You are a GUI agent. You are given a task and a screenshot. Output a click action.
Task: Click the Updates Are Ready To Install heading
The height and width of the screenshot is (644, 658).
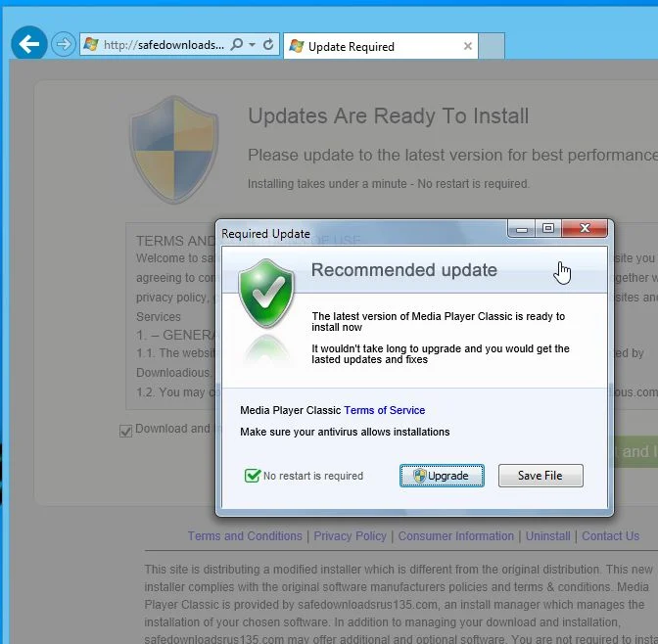[x=389, y=116]
